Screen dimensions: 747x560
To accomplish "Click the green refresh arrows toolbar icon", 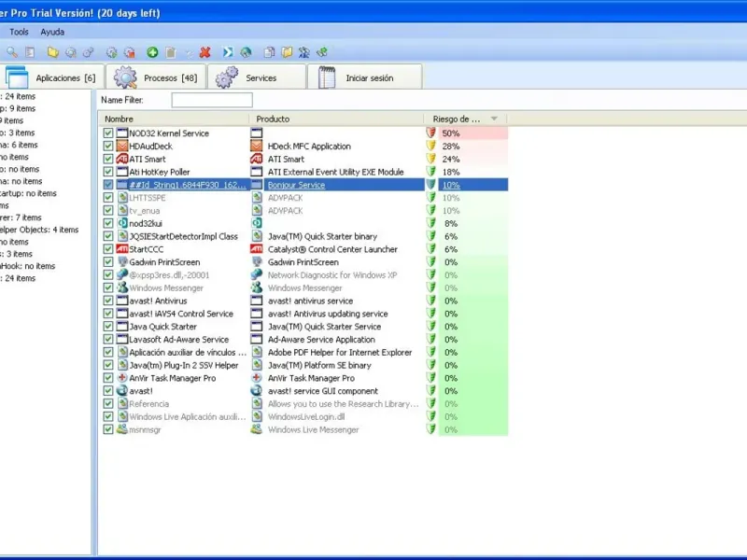I will [x=322, y=52].
